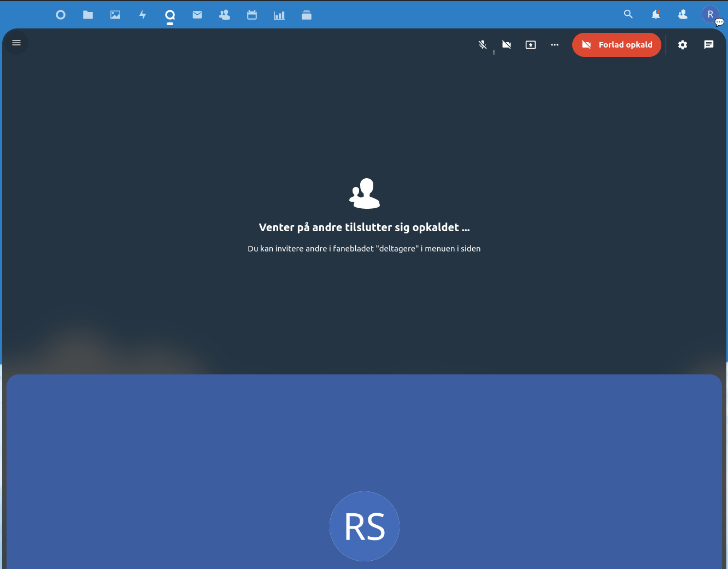Open the notifications bell
The height and width of the screenshot is (569, 728).
[656, 15]
